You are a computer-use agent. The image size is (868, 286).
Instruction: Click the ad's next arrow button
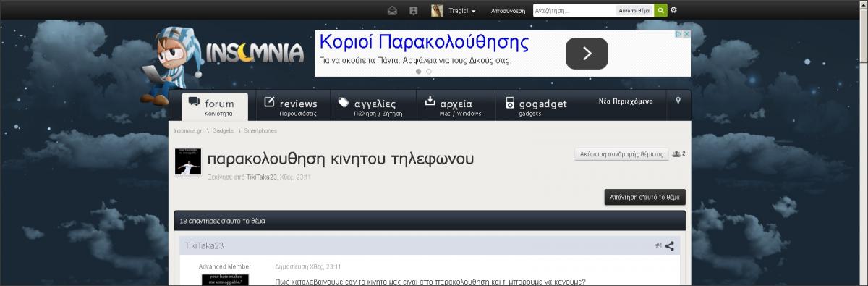[x=587, y=54]
